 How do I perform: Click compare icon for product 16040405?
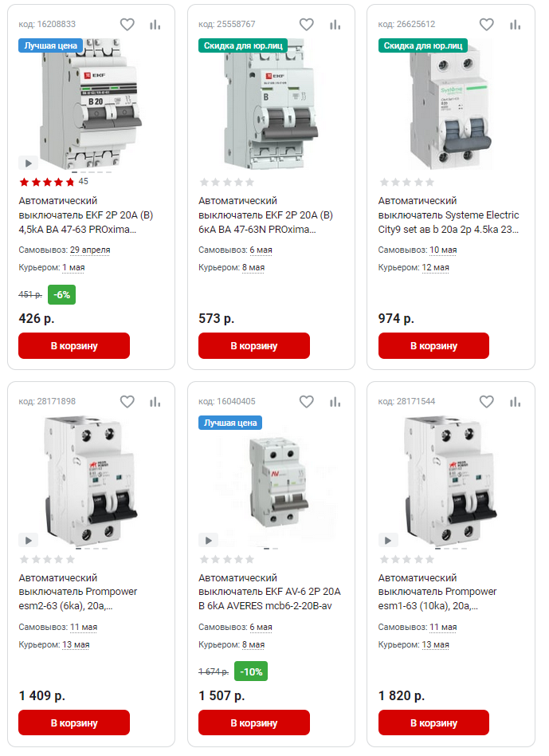pyautogui.click(x=335, y=402)
